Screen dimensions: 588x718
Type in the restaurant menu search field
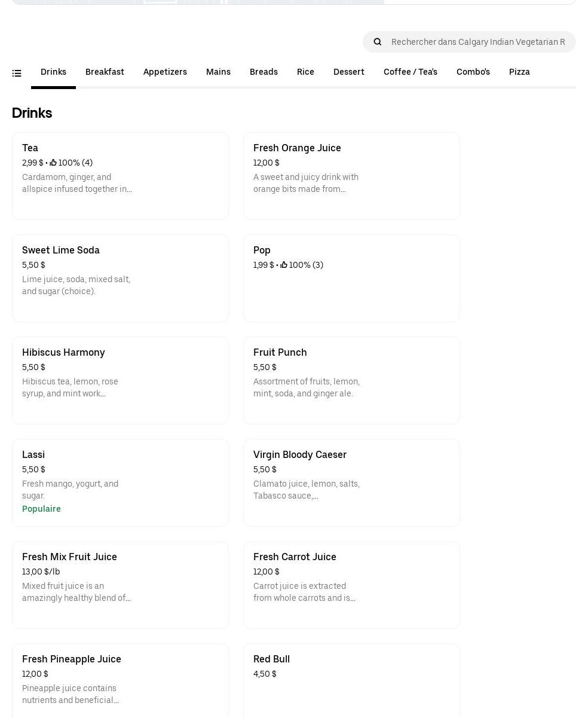coord(477,42)
